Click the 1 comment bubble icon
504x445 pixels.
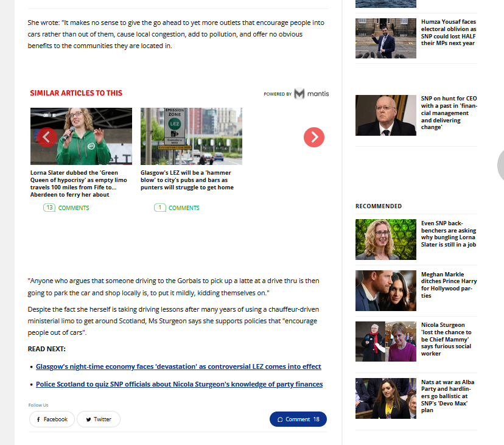tap(159, 208)
